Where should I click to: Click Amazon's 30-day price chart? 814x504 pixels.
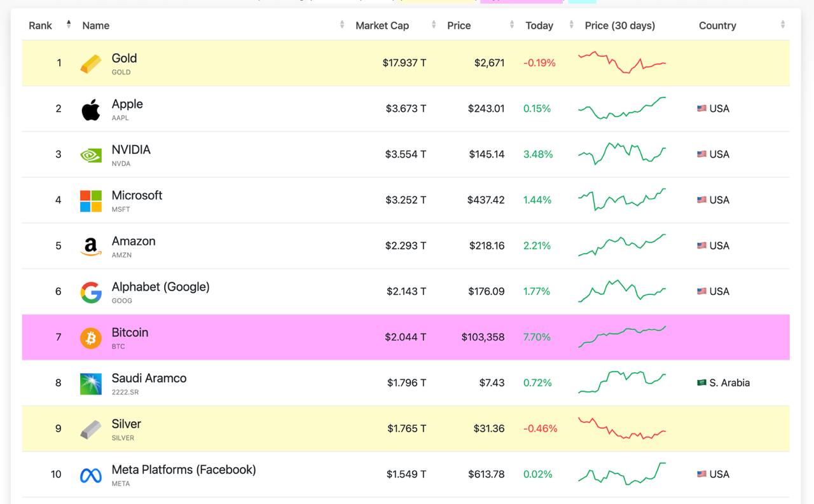(622, 245)
